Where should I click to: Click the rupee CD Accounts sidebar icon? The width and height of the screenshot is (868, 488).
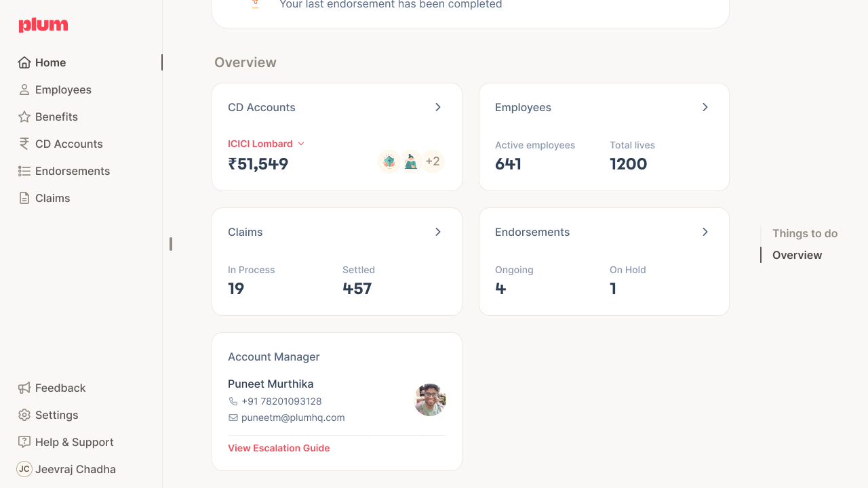[x=24, y=144]
